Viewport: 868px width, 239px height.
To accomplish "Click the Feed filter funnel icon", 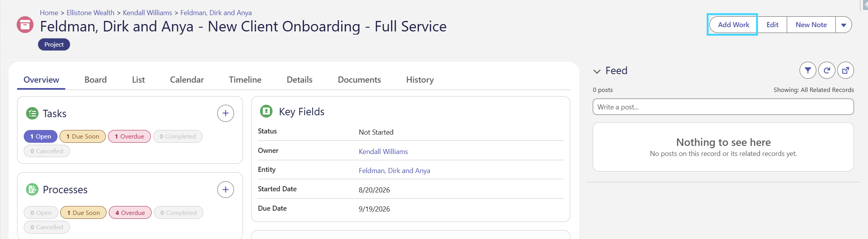I will pos(808,70).
